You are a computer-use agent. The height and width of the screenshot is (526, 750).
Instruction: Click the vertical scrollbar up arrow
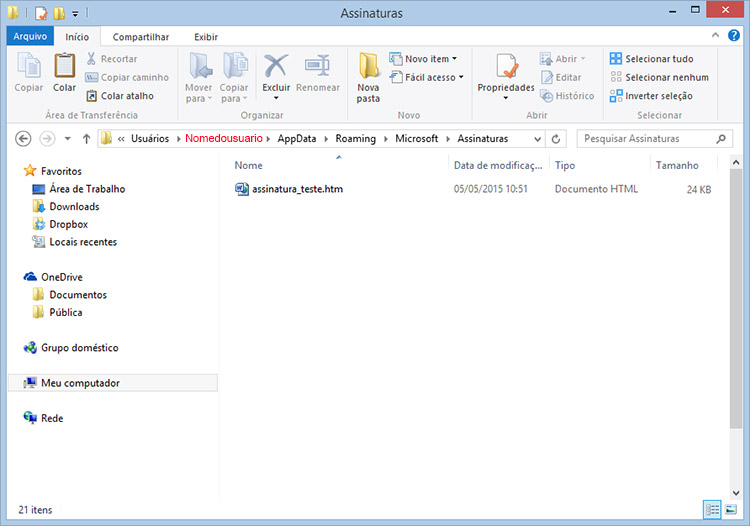pyautogui.click(x=736, y=163)
